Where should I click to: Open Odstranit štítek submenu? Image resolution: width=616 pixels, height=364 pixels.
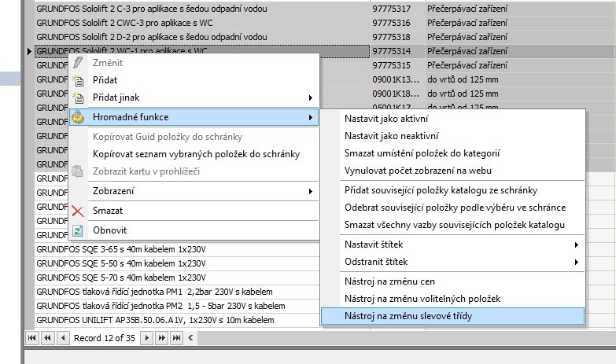(453, 262)
